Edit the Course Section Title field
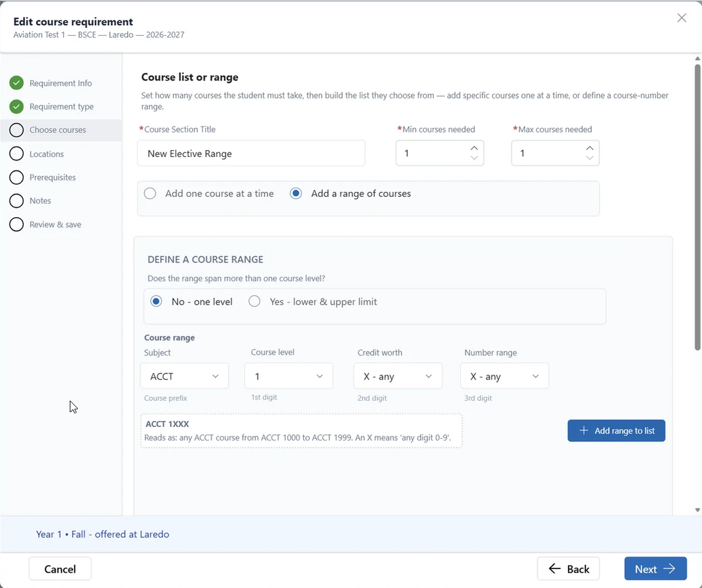 251,153
